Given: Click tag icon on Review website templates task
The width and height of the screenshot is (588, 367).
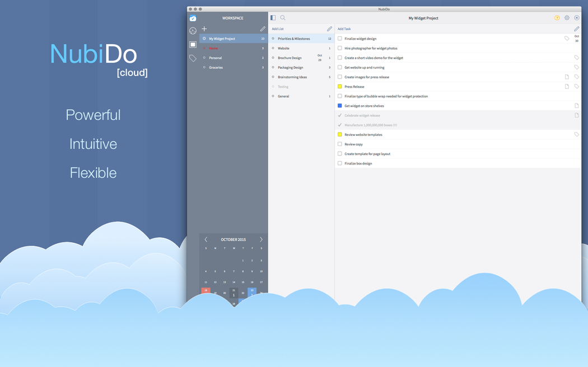Looking at the screenshot, I should click(577, 135).
